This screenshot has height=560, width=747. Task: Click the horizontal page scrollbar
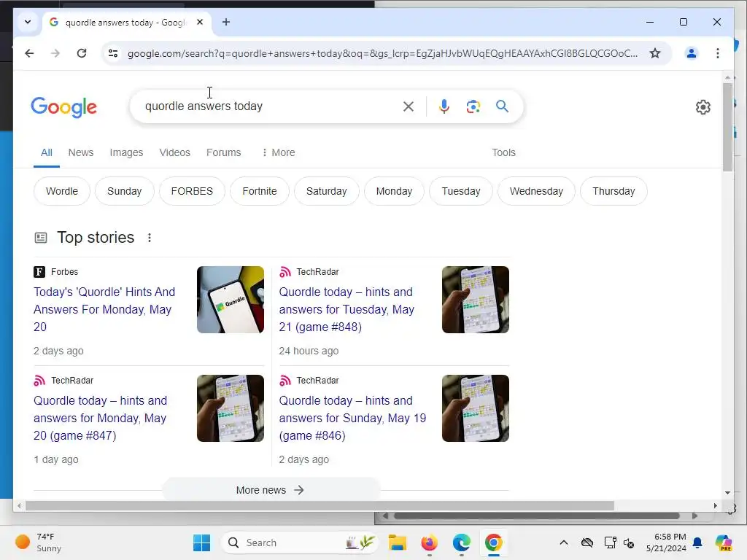tap(320, 506)
